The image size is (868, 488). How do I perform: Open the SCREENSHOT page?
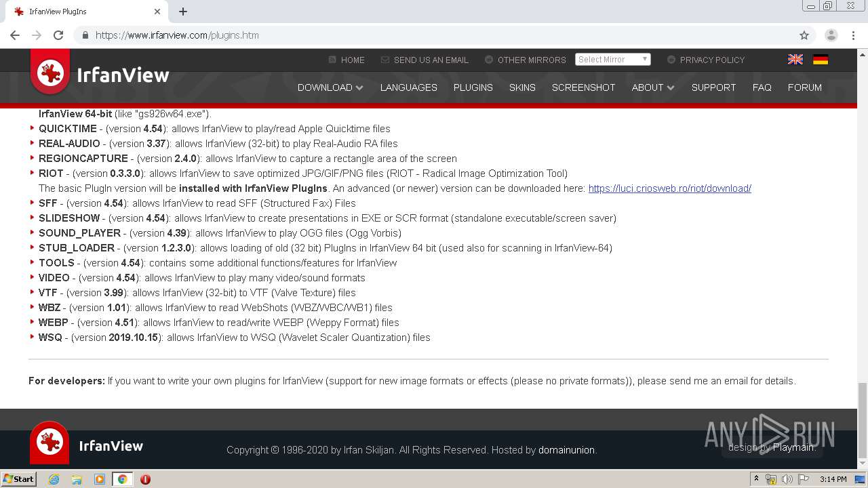tap(583, 87)
